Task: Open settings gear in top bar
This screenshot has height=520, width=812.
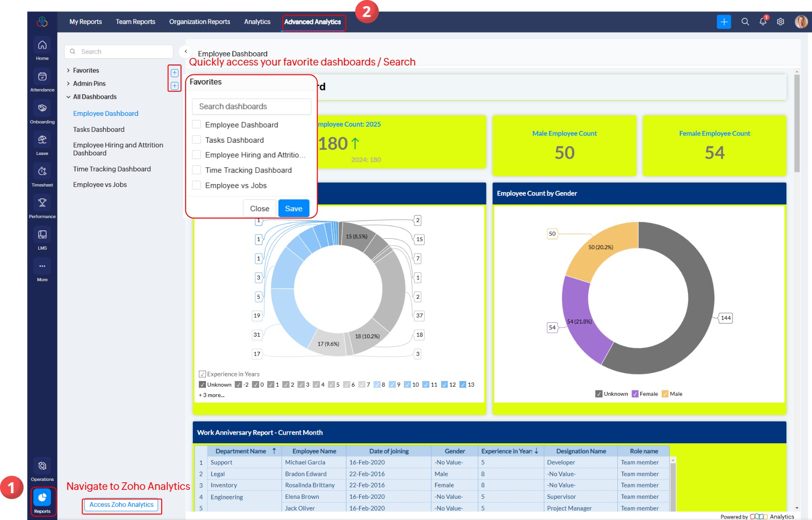Action: click(780, 22)
